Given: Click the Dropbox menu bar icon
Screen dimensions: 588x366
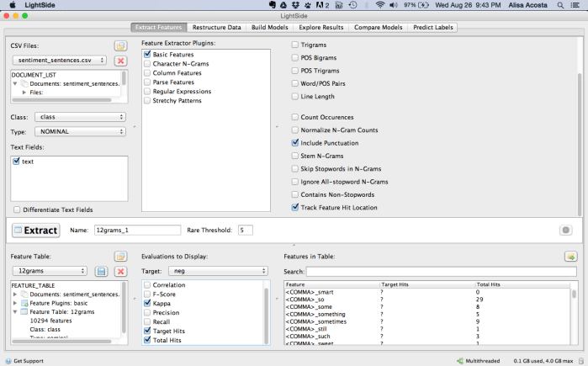Looking at the screenshot, I should (x=296, y=5).
